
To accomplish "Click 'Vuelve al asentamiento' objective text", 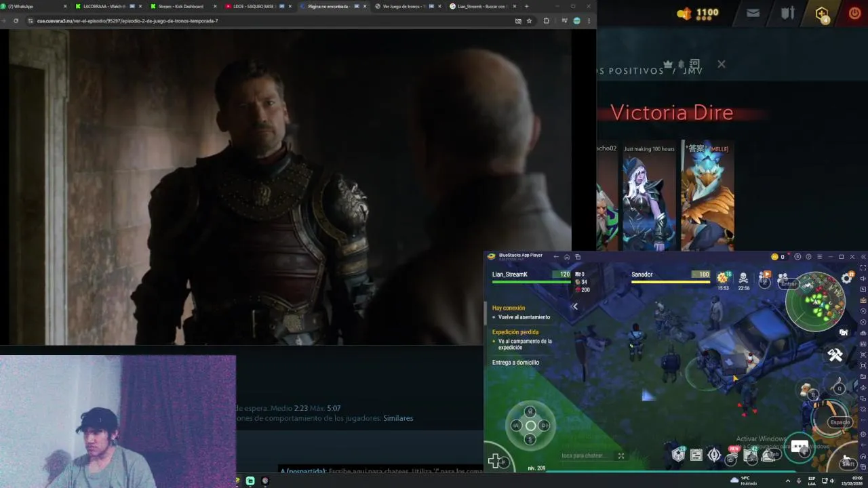I will point(524,317).
